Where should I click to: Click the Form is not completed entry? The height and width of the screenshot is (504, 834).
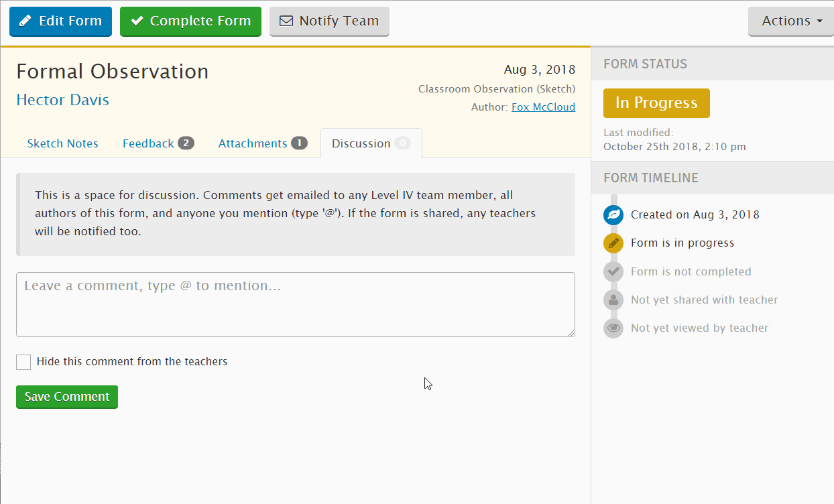coord(691,271)
